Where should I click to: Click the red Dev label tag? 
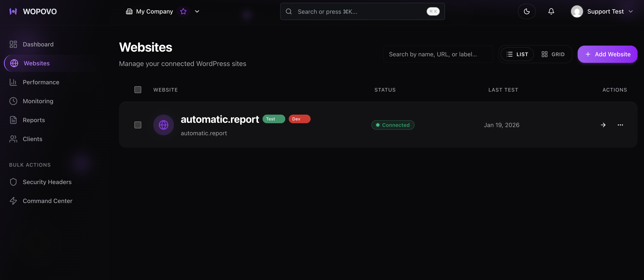[299, 119]
